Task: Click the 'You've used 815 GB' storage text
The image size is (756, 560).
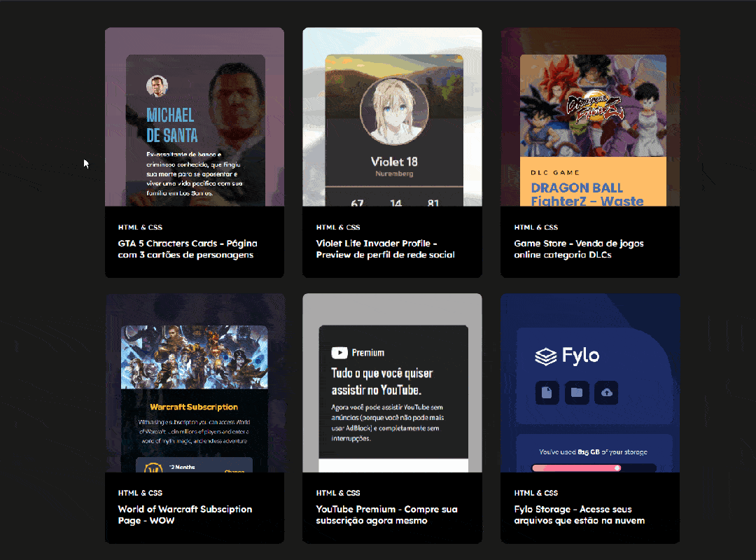Action: [593, 452]
